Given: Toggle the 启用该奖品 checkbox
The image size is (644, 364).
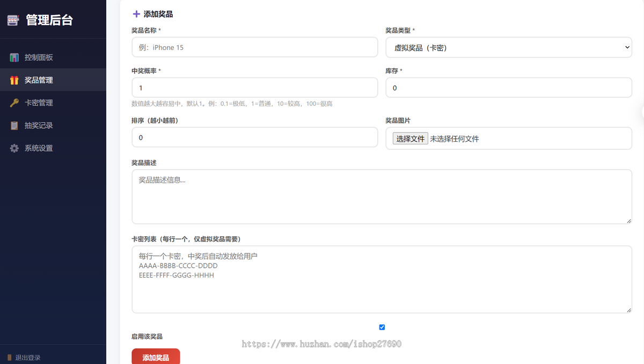Looking at the screenshot, I should [x=382, y=327].
